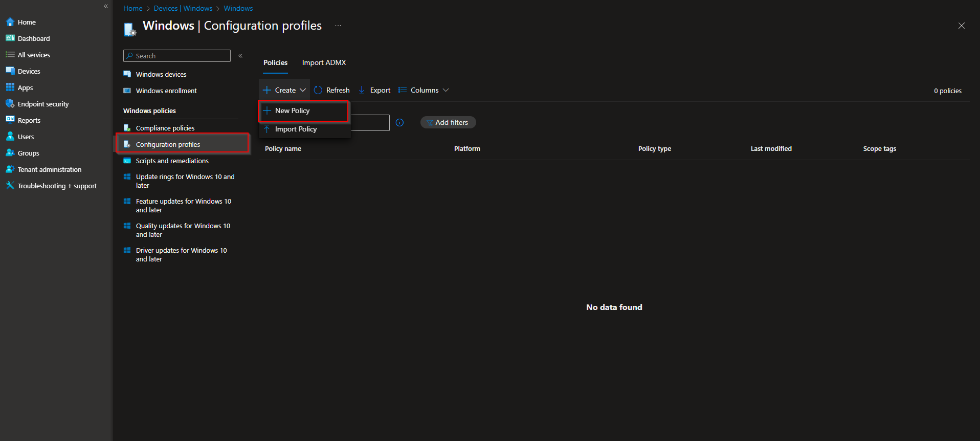Select New Policy from Create menu
Screen dimensions: 980x441
click(304, 111)
